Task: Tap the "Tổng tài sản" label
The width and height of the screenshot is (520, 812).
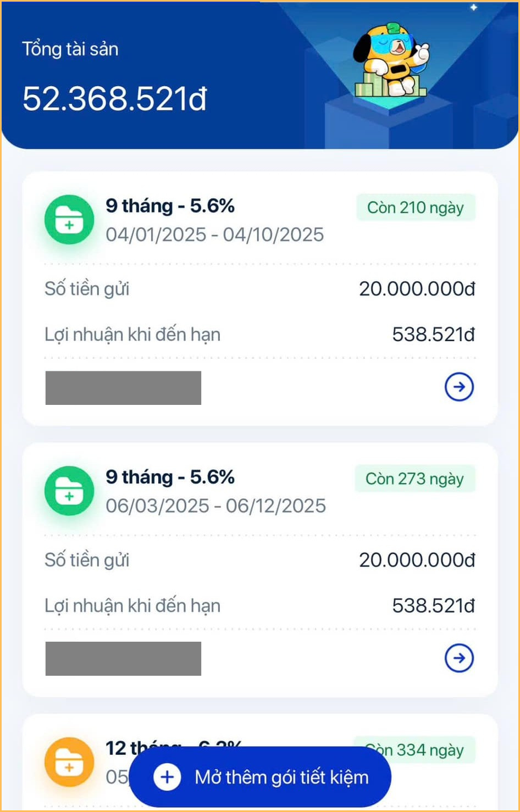Action: [70, 49]
